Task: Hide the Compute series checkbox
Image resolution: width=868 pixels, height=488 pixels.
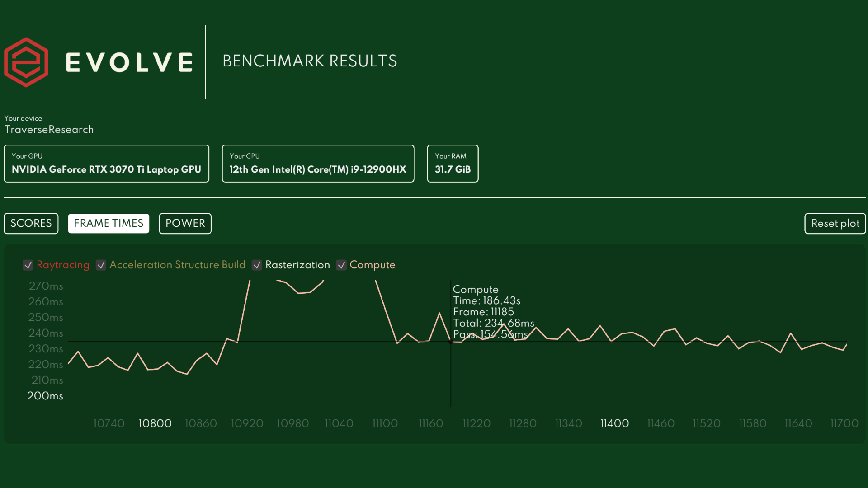Action: pyautogui.click(x=341, y=265)
